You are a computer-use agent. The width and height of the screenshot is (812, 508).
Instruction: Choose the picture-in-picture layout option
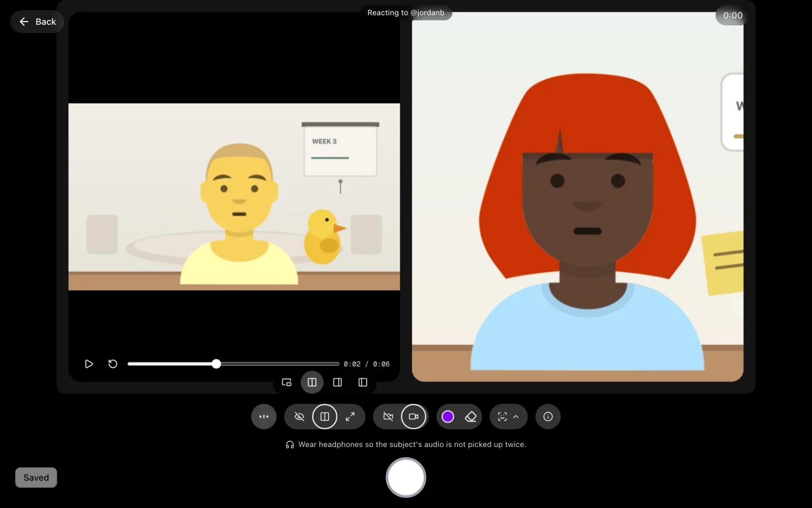tap(287, 383)
